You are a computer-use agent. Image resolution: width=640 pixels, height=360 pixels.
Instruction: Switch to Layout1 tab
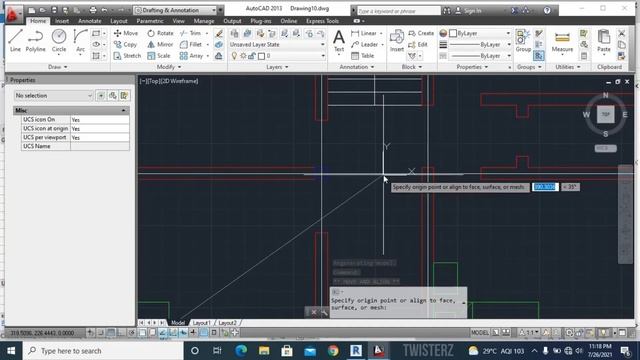201,323
